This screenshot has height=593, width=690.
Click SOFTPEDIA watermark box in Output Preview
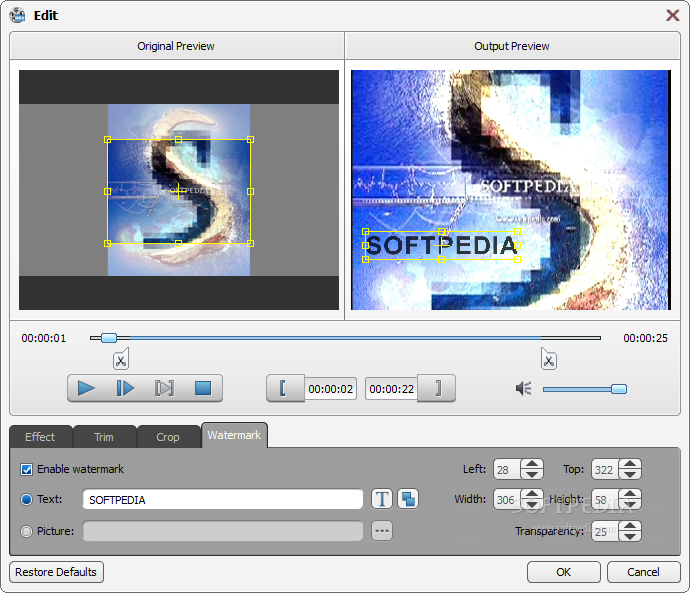pos(441,245)
